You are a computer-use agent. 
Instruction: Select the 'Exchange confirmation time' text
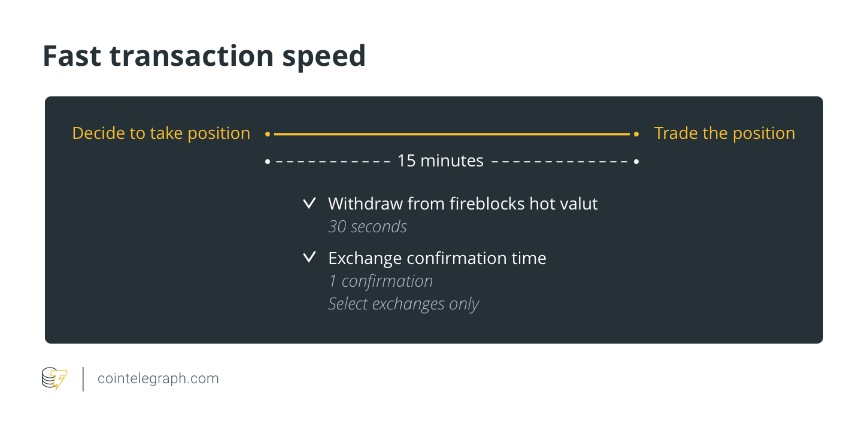click(x=437, y=258)
